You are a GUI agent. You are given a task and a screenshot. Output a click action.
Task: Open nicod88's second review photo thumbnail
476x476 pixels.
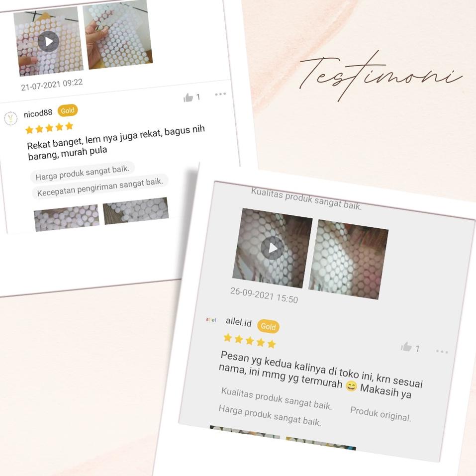point(136,211)
